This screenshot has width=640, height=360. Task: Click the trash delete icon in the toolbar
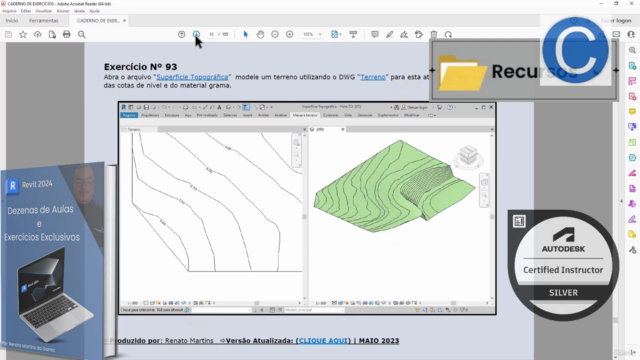433,35
